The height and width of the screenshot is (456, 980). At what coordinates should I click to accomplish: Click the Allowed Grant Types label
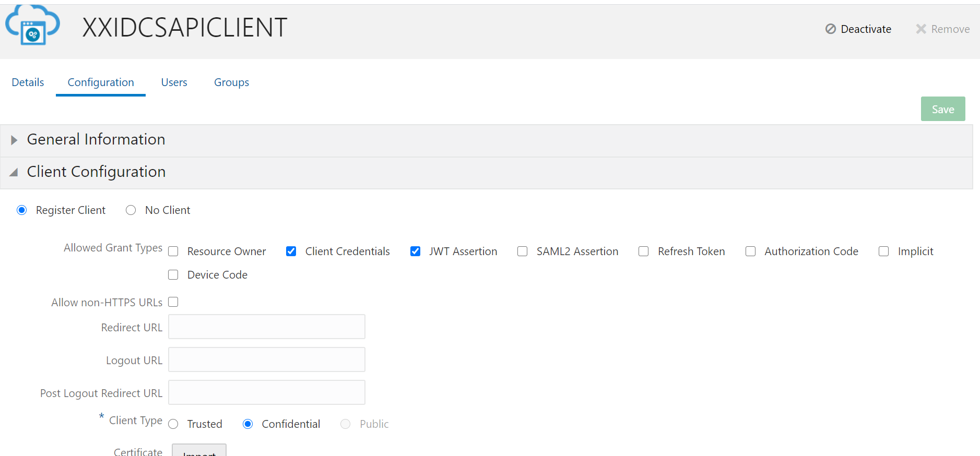pos(113,248)
